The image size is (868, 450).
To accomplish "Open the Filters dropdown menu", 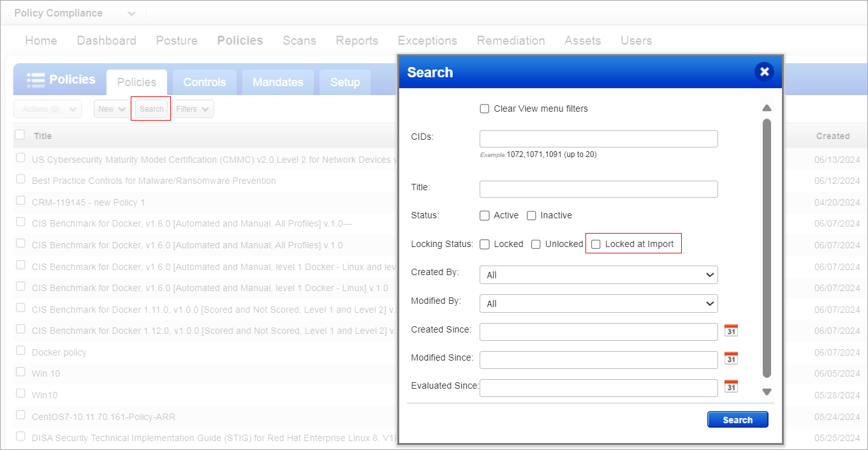I will tap(193, 109).
